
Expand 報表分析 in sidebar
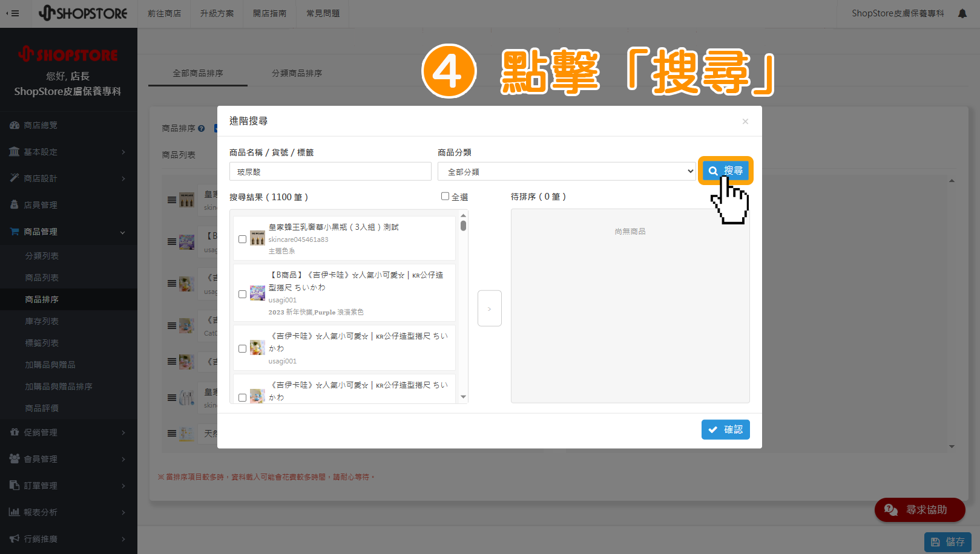68,512
